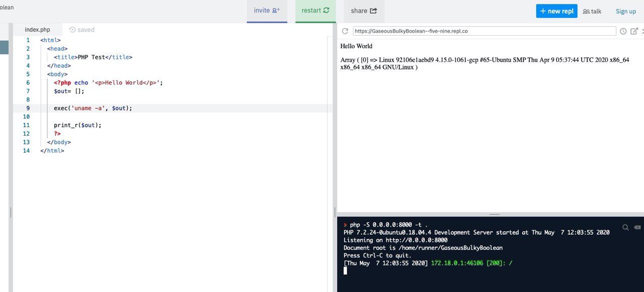Click the closing ?> tag on line 12
The height and width of the screenshot is (292, 644).
57,134
